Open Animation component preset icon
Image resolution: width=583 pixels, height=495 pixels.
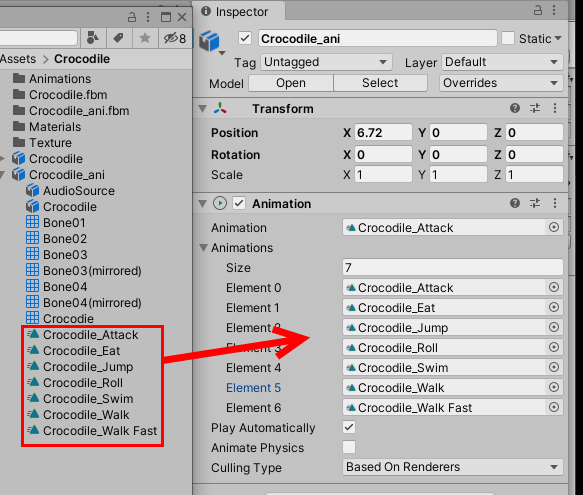535,203
